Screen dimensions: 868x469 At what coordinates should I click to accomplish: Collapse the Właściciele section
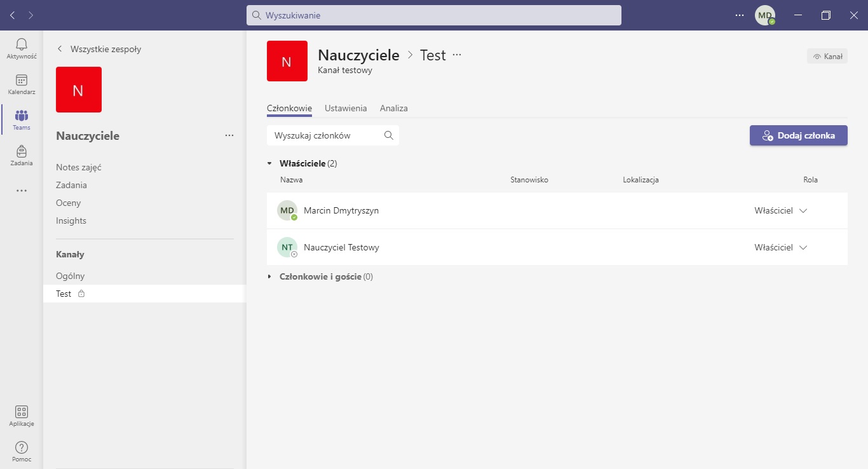(269, 163)
